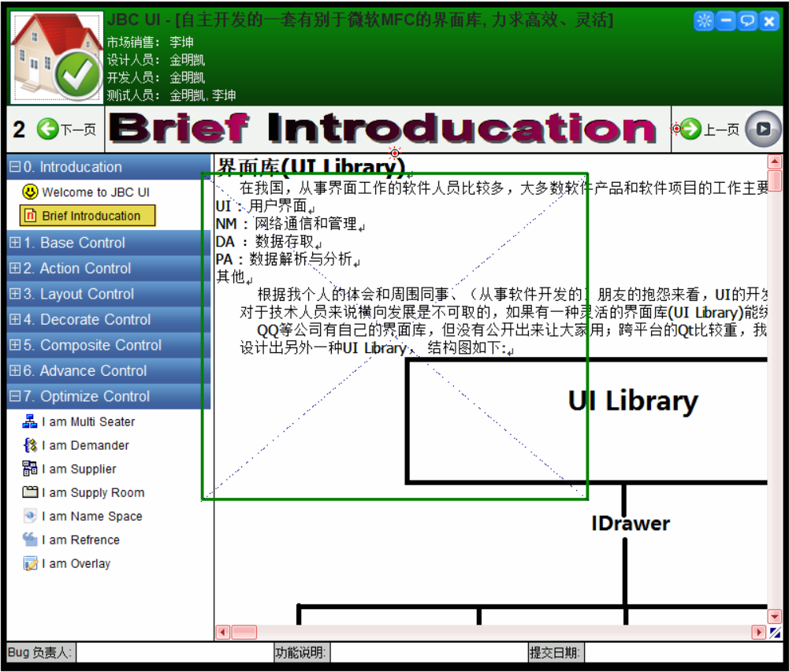Collapse the '7. Optimize Control' section

point(14,396)
